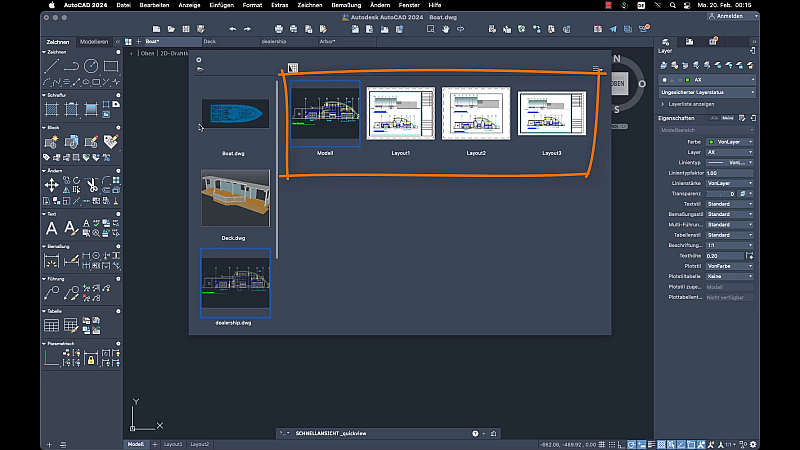Open the Datei menu

(123, 5)
